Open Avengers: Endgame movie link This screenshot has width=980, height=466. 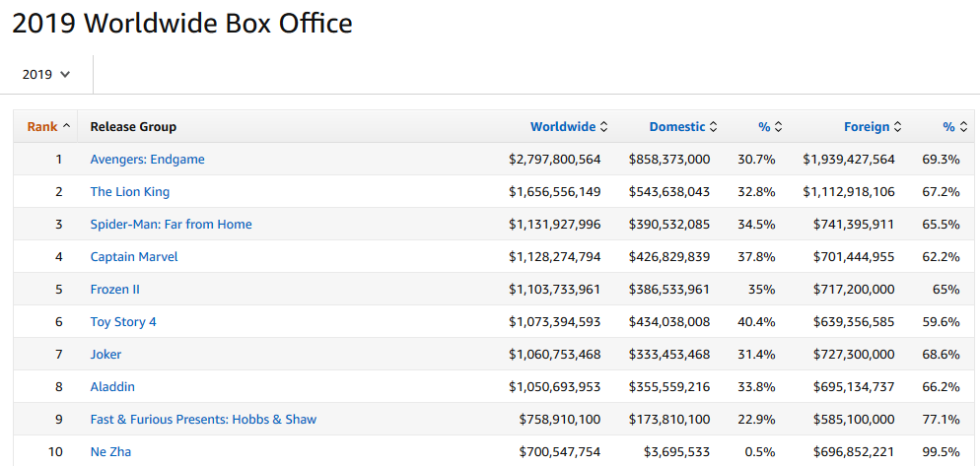(147, 159)
